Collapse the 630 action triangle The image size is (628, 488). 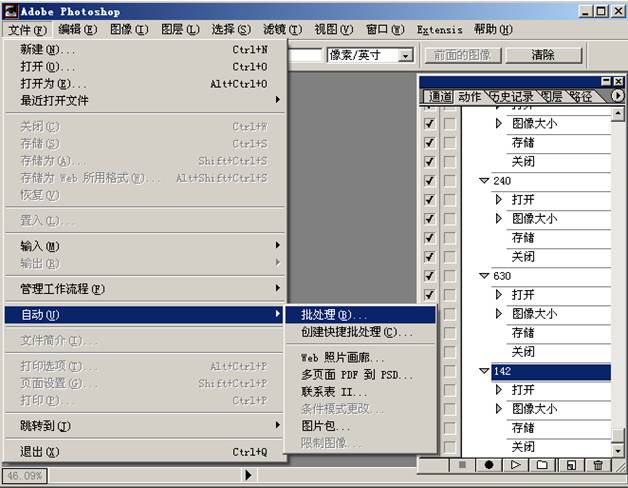coord(484,276)
